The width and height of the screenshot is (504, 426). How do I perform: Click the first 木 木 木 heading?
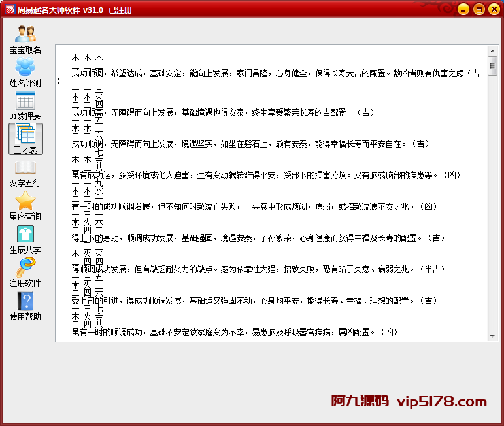(87, 58)
